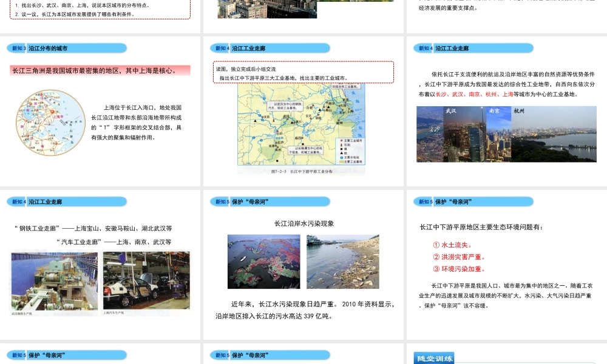This screenshot has height=364, width=607.
Task: Open the 上海汽车生产线 car assembly photo
Action: 138,281
